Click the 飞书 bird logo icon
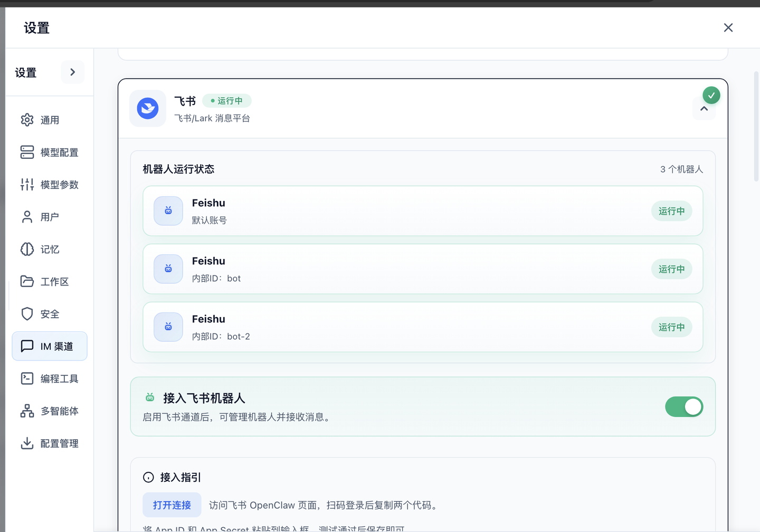Image resolution: width=760 pixels, height=532 pixels. coord(148,108)
